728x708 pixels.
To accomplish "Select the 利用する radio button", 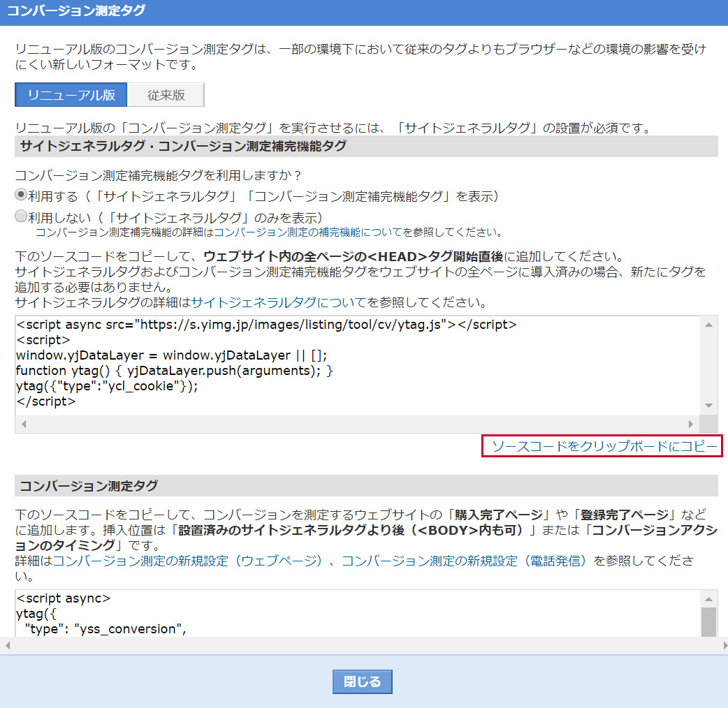I will tap(21, 194).
